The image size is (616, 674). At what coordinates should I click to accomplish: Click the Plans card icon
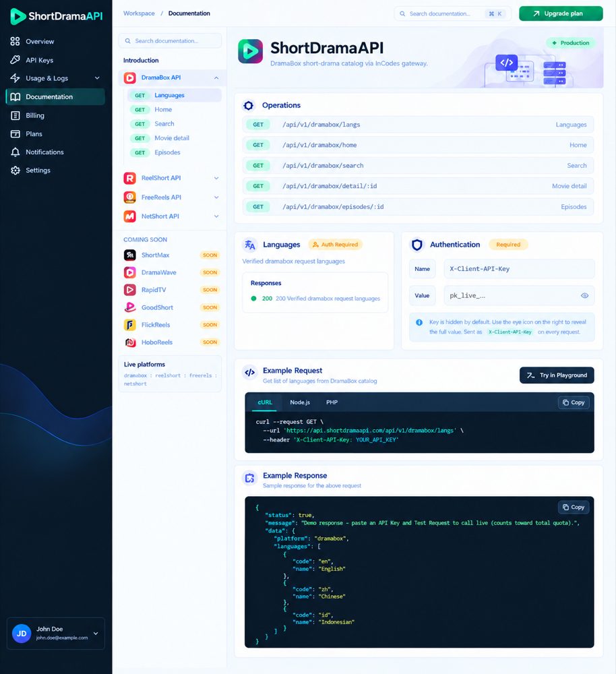tap(15, 133)
